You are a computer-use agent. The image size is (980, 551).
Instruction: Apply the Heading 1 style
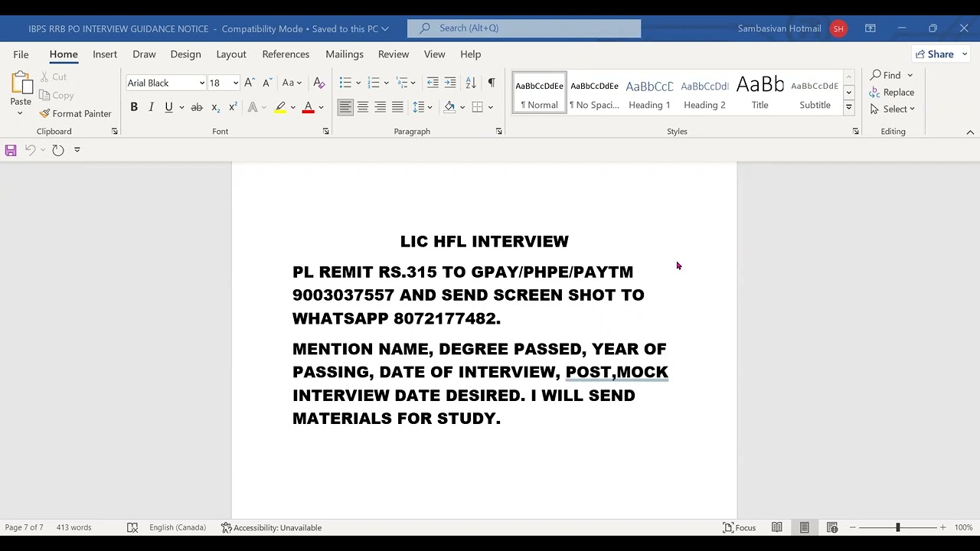pyautogui.click(x=649, y=93)
